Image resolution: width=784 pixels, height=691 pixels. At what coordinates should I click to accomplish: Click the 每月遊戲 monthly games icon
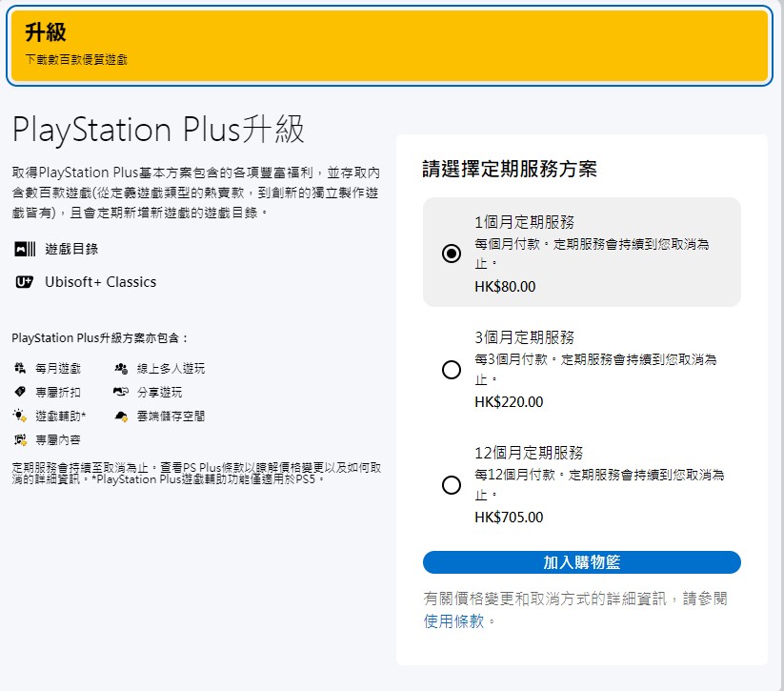[20, 368]
